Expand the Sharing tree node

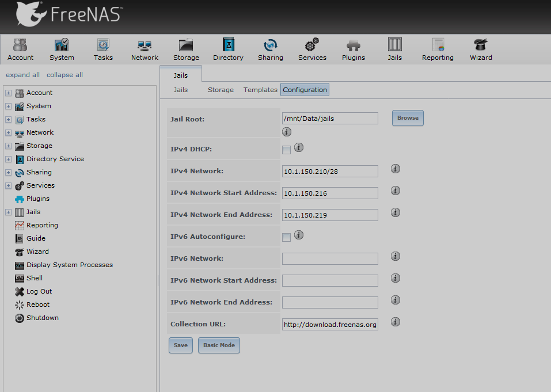click(x=9, y=173)
